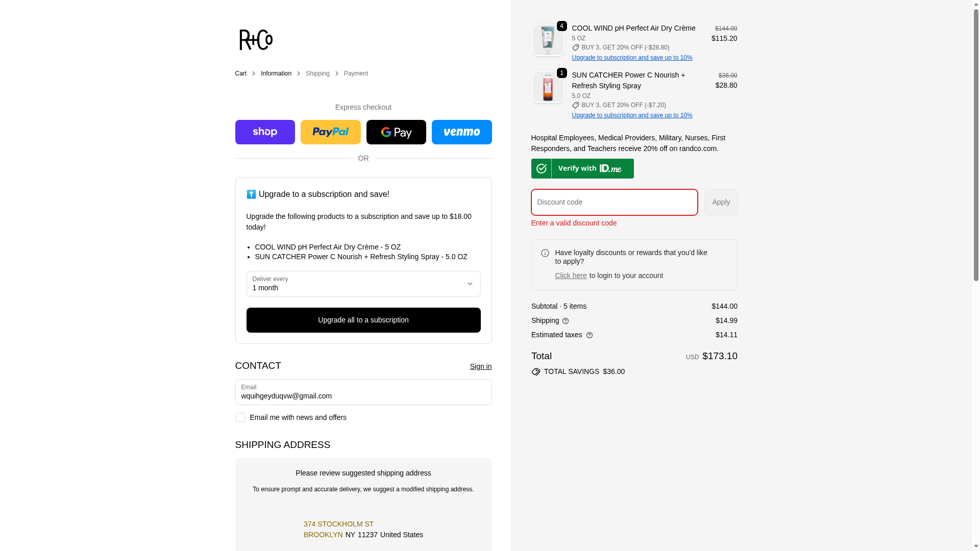Pay with Shop Pay express button

[265, 132]
